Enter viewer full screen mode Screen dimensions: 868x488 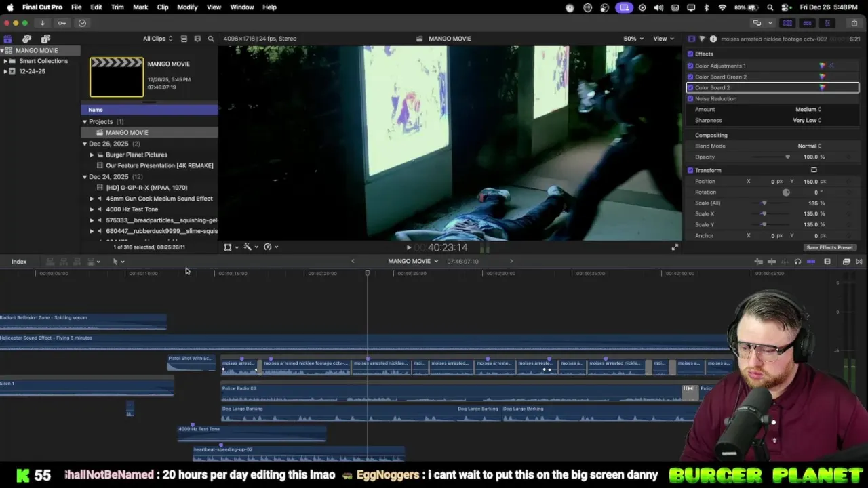coord(674,247)
